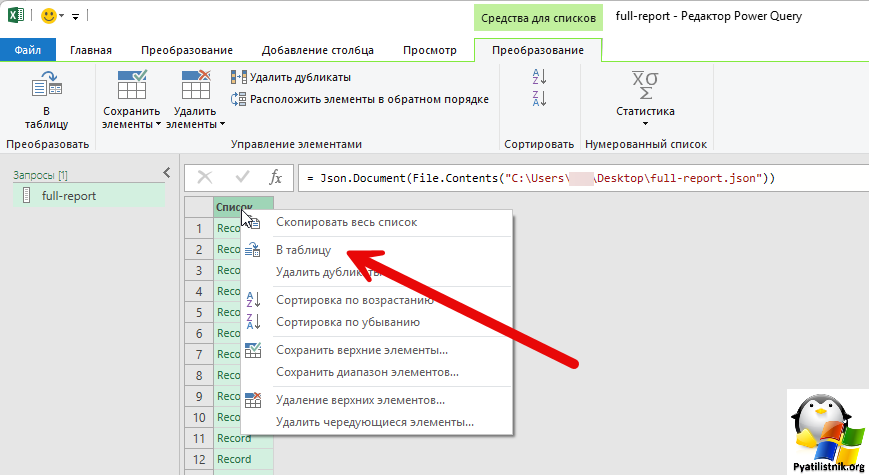Click row number 5 header

tap(199, 313)
